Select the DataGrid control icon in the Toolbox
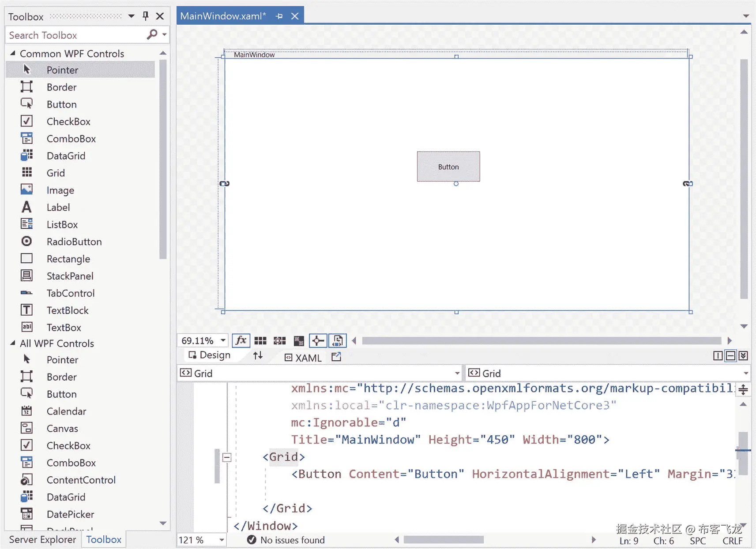The image size is (756, 549). pyautogui.click(x=27, y=155)
